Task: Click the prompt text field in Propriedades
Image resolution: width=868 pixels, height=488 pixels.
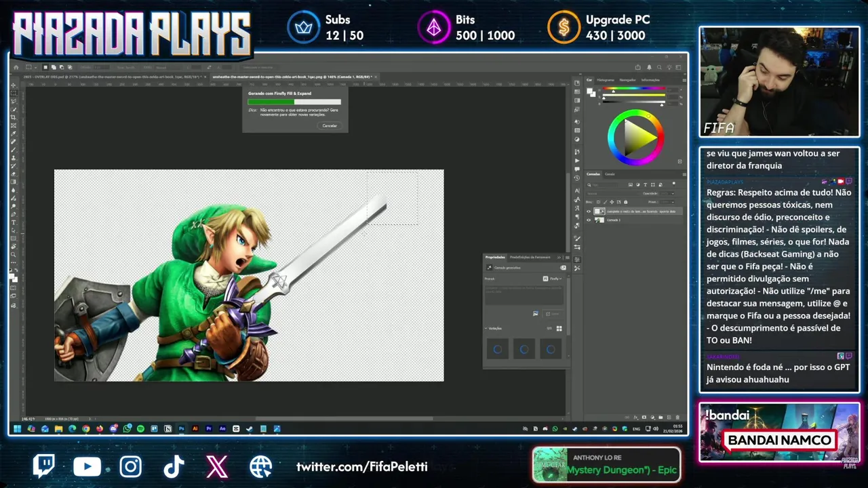Action: coord(524,295)
